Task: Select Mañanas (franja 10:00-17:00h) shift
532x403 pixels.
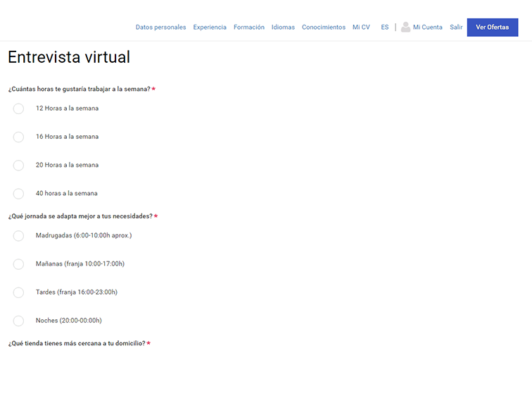Action: click(x=18, y=264)
